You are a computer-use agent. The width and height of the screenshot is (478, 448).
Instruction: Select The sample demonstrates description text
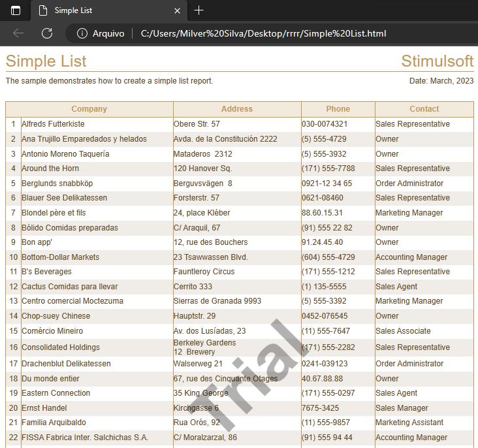point(109,81)
